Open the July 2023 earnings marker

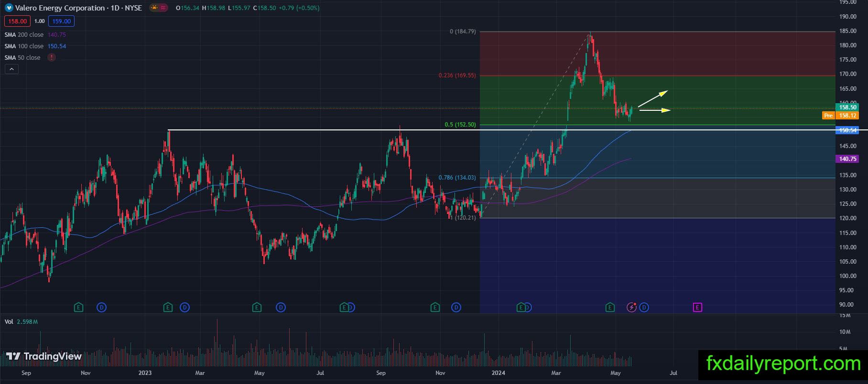coord(344,308)
